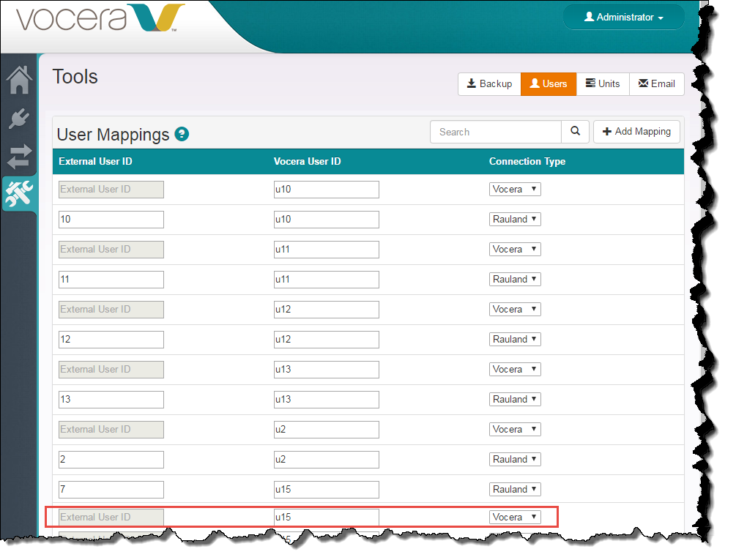Click the empty External User ID field in the first u10 row
The image size is (747, 560).
[111, 190]
